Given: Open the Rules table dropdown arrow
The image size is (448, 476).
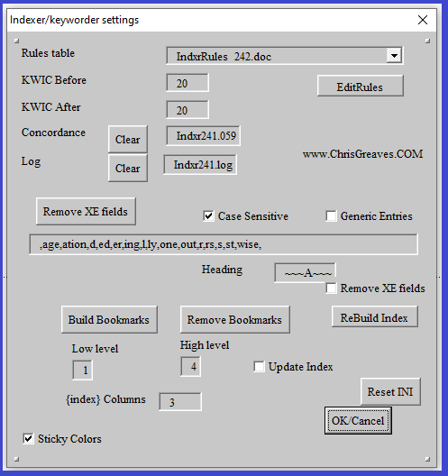Looking at the screenshot, I should (394, 56).
